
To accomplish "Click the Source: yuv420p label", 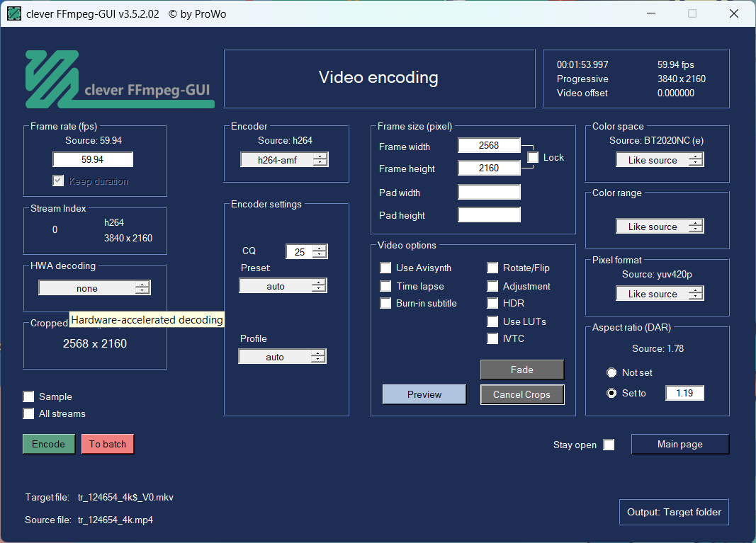I will point(657,274).
